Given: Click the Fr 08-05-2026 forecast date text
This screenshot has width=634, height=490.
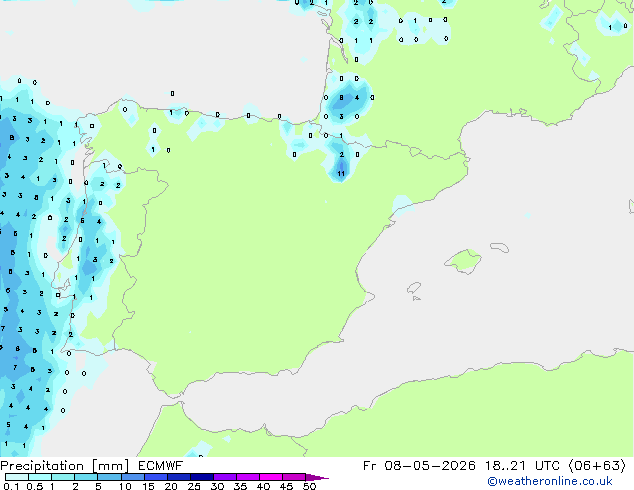Looking at the screenshot, I should tap(419, 466).
